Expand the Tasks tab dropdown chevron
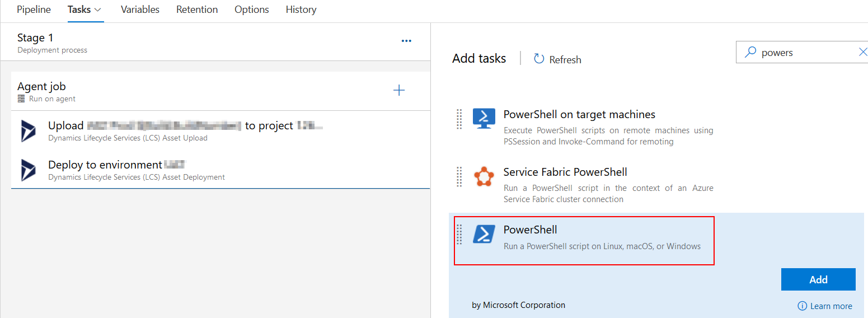 [98, 10]
